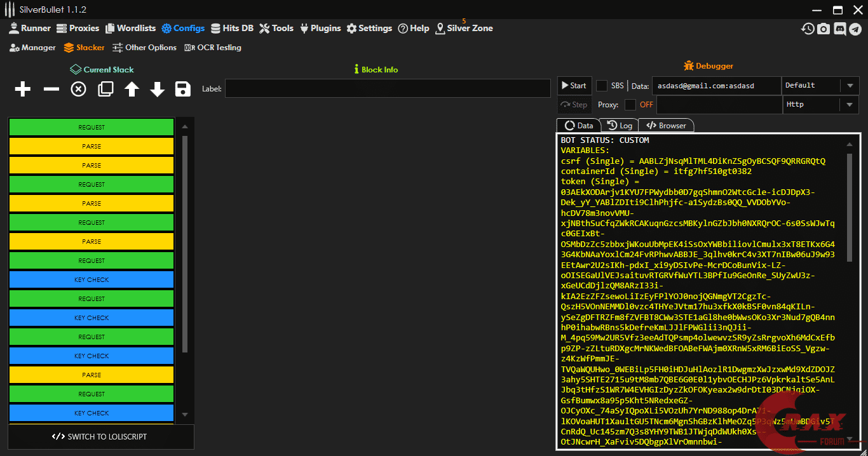Switch to the Manager sub-tab
The width and height of the screenshot is (868, 456).
click(32, 48)
